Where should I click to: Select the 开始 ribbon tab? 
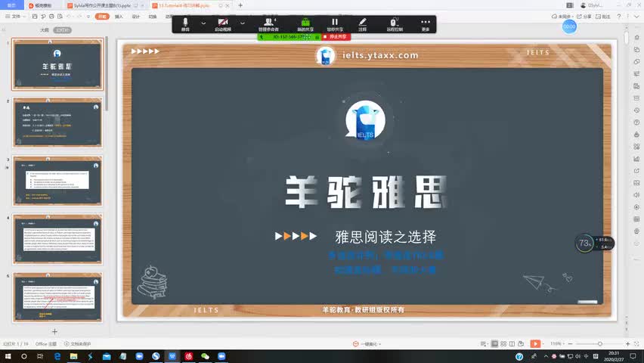[102, 17]
